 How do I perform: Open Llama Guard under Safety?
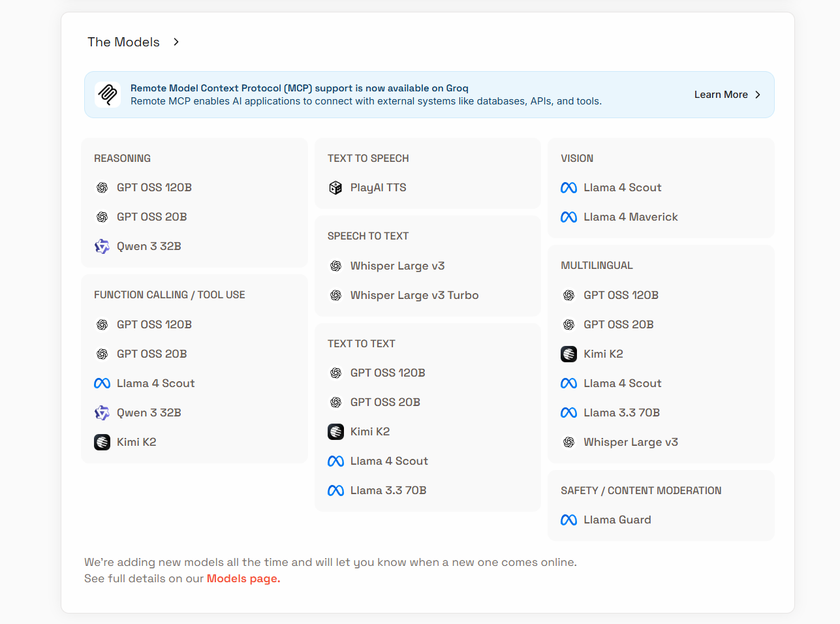[617, 520]
